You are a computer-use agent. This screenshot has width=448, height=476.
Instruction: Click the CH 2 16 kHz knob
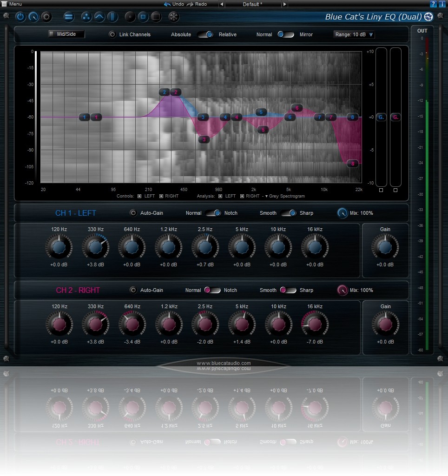[x=315, y=324]
